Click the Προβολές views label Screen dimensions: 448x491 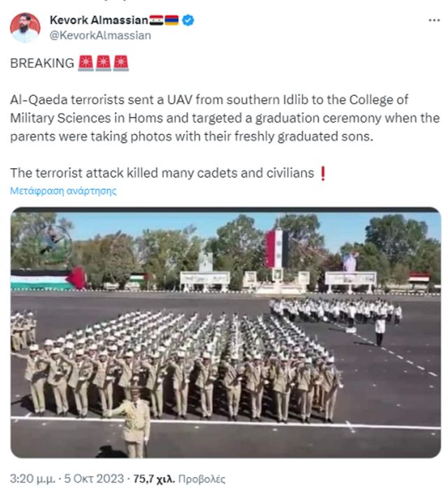[202, 479]
